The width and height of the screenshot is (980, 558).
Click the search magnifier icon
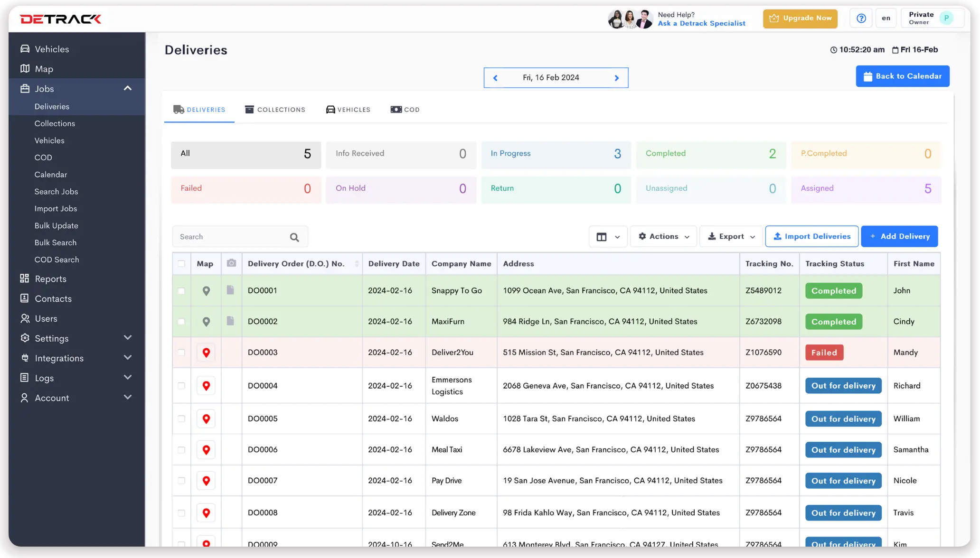[x=294, y=237]
